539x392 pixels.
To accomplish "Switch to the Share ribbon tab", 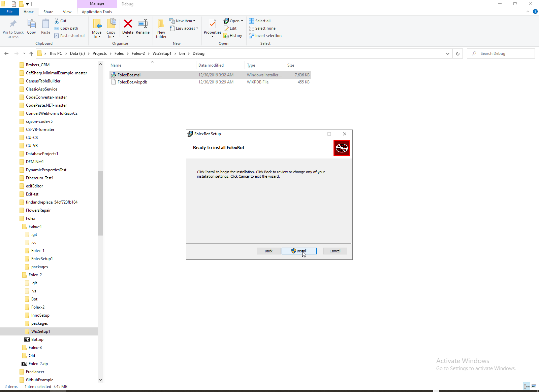I will point(48,12).
